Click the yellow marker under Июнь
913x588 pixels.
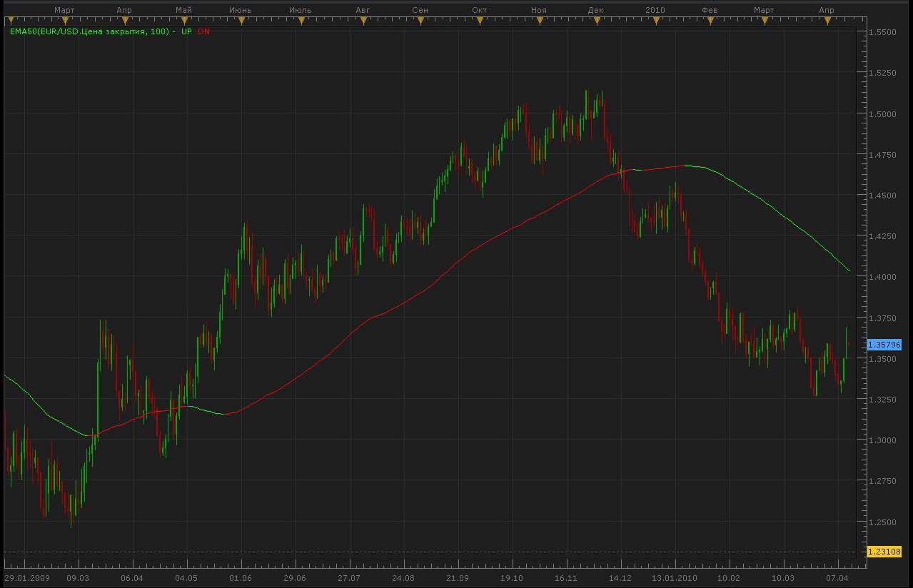[x=241, y=21]
